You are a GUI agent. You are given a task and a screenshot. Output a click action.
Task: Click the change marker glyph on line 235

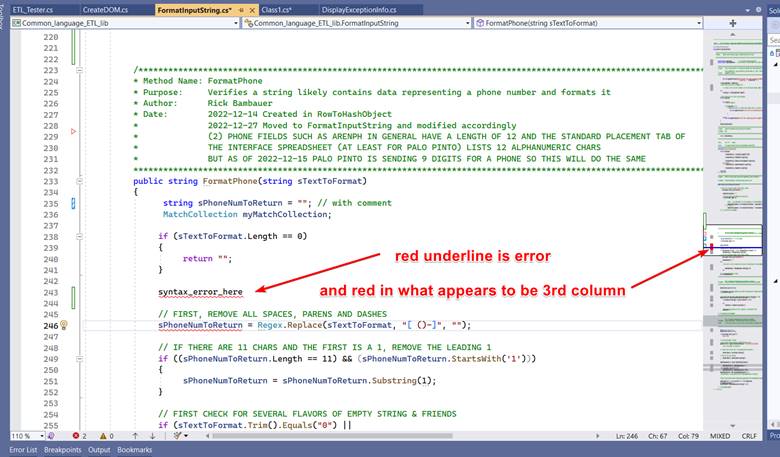[73, 203]
